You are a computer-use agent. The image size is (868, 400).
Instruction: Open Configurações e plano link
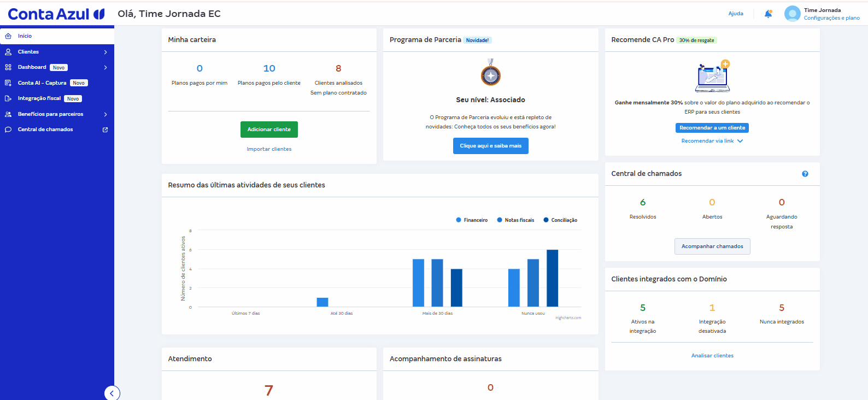click(831, 18)
